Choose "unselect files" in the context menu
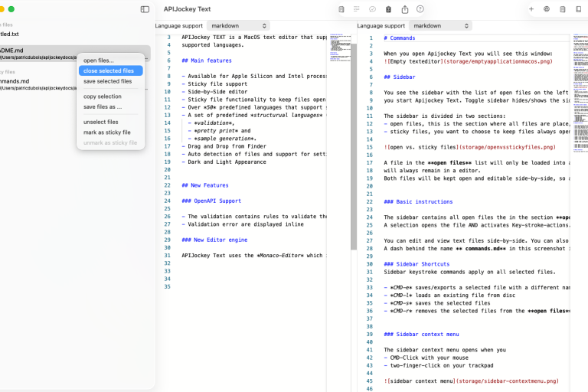Image resolution: width=588 pixels, height=392 pixels. [100, 122]
